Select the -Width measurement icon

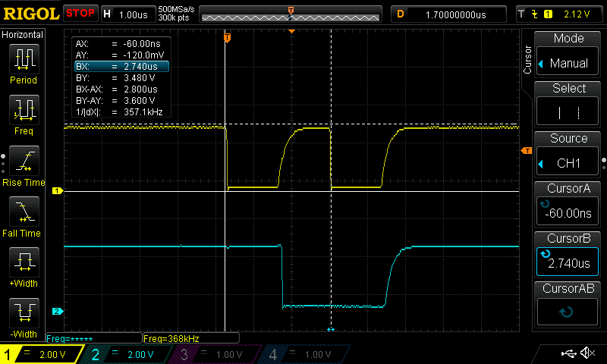pyautogui.click(x=24, y=313)
